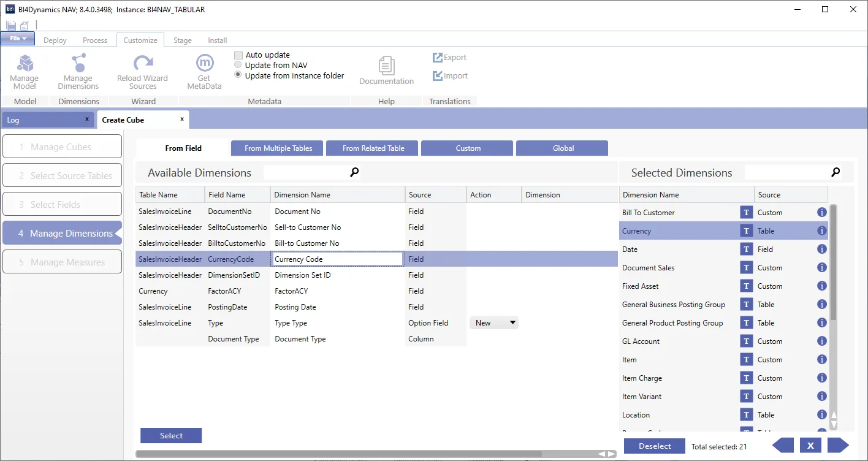Select Update from NAV radio button

pos(238,65)
